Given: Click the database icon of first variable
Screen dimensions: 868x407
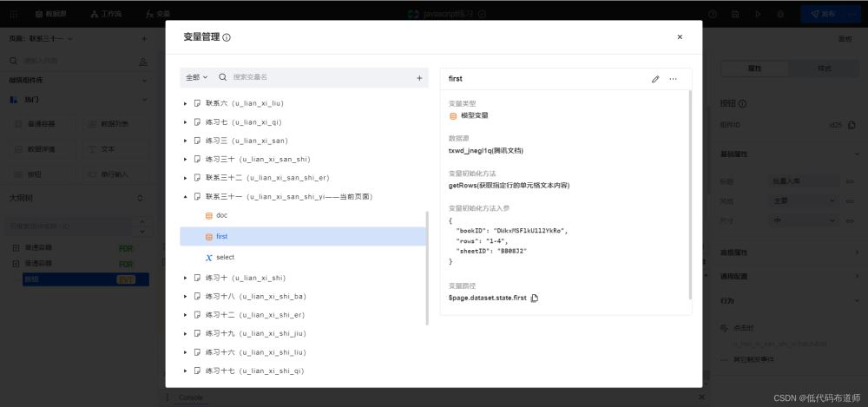Looking at the screenshot, I should (208, 236).
